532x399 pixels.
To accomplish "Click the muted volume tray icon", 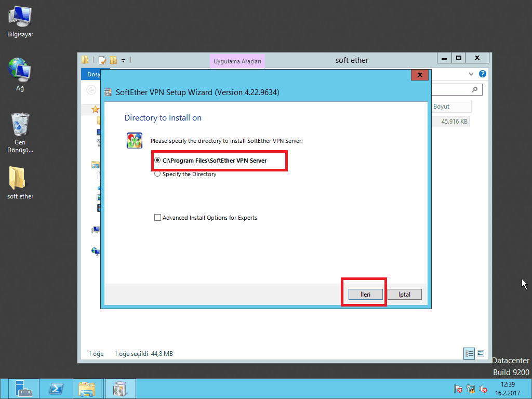I will pos(483,389).
